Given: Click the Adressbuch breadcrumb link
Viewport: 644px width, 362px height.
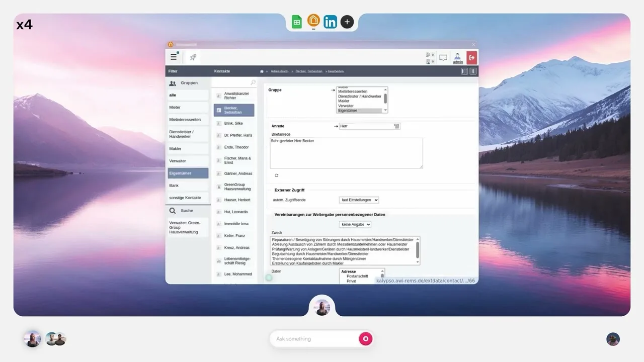Looking at the screenshot, I should 279,71.
